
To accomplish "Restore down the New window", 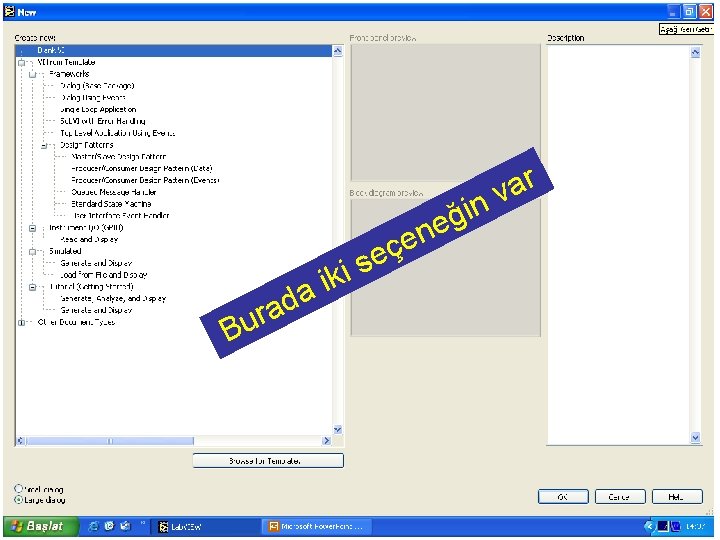I will coord(689,11).
